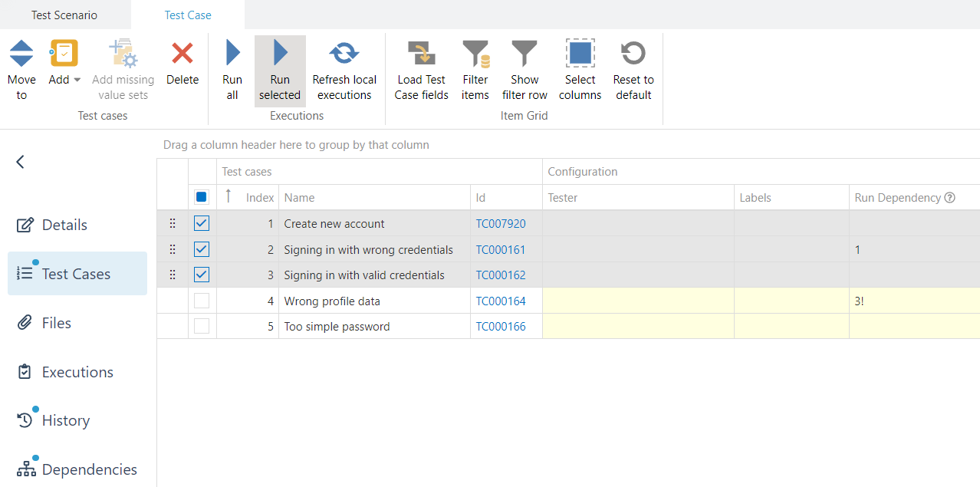Uncheck the Create new account row
This screenshot has width=980, height=487.
pyautogui.click(x=202, y=224)
